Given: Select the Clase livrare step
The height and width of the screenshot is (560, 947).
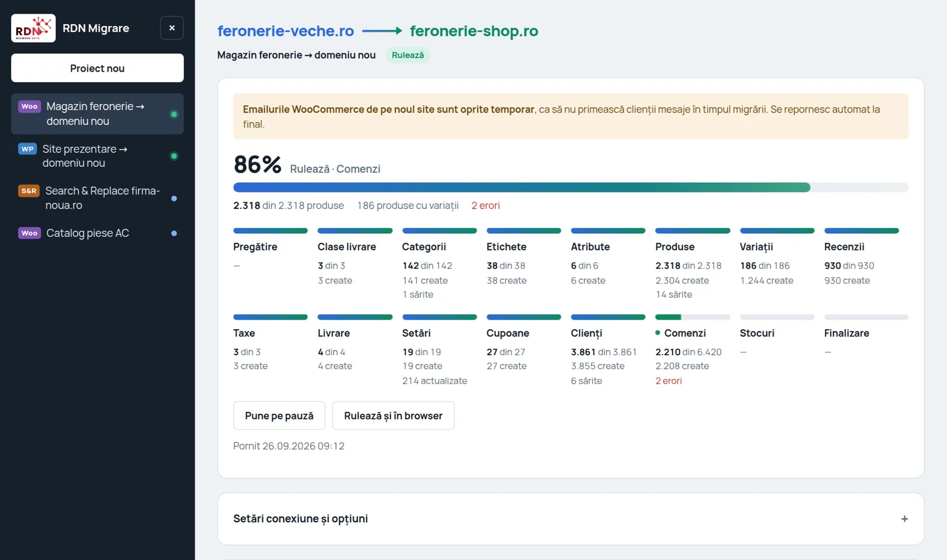Looking at the screenshot, I should 347,247.
